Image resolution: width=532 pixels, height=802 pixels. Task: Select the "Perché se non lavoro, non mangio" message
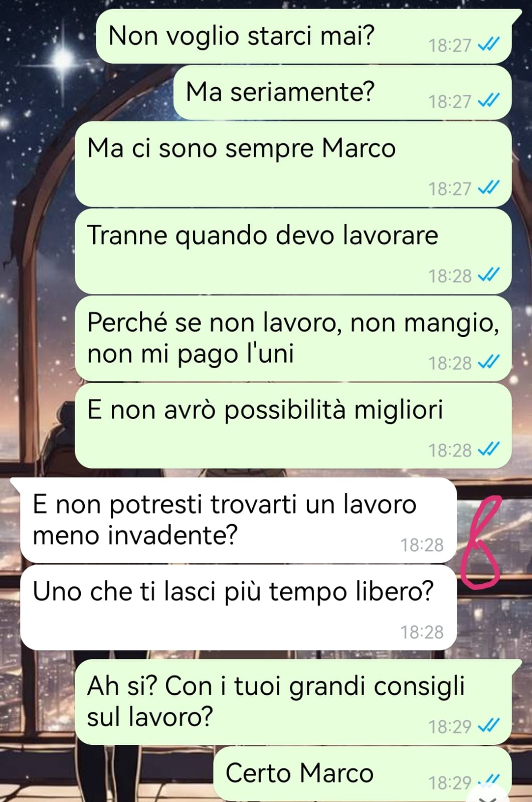click(293, 339)
